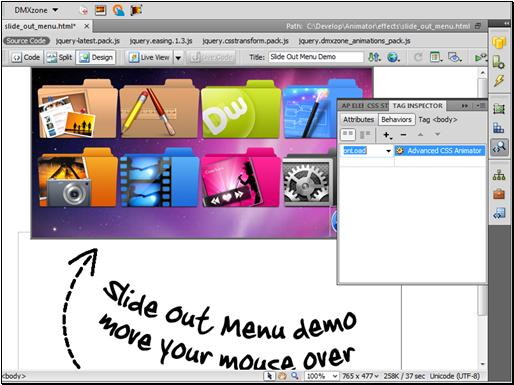Screen dimensions: 514x385
Task: Click the orange camera folder icon
Action: point(77,177)
